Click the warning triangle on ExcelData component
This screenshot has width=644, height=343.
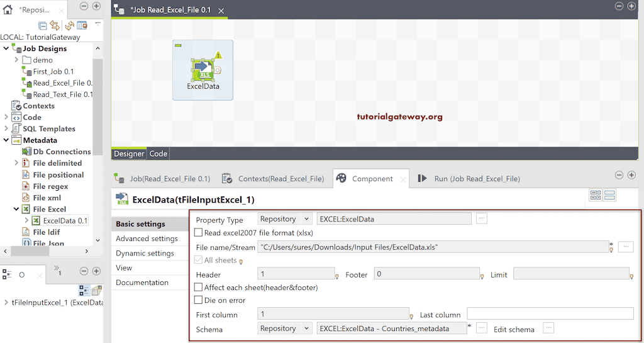218,55
